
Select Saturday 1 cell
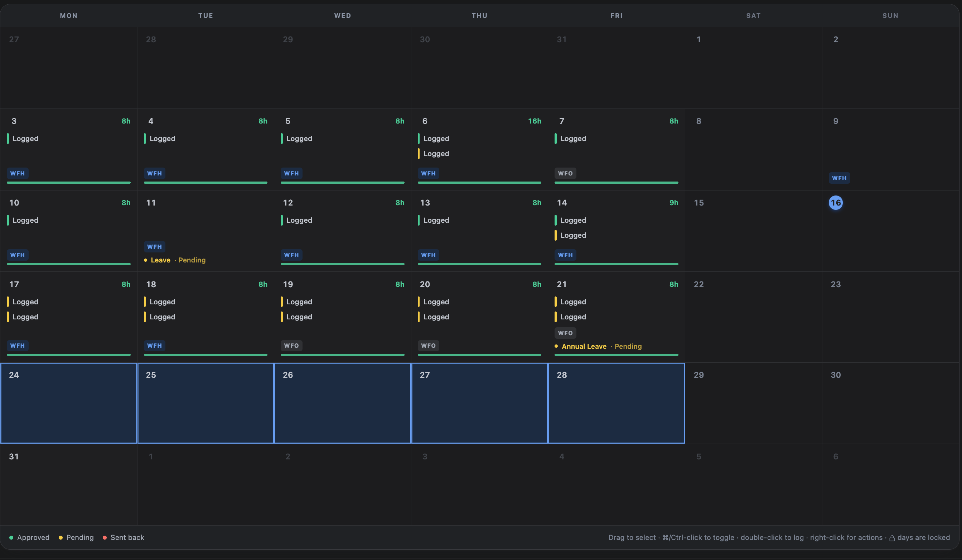[753, 68]
